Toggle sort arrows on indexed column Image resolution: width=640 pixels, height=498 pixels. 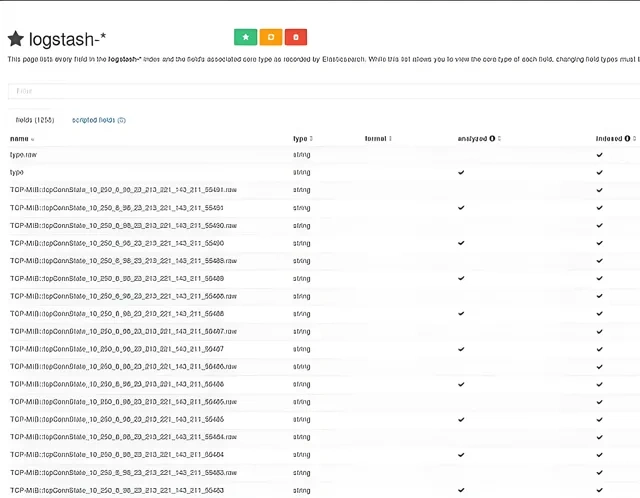pyautogui.click(x=634, y=139)
